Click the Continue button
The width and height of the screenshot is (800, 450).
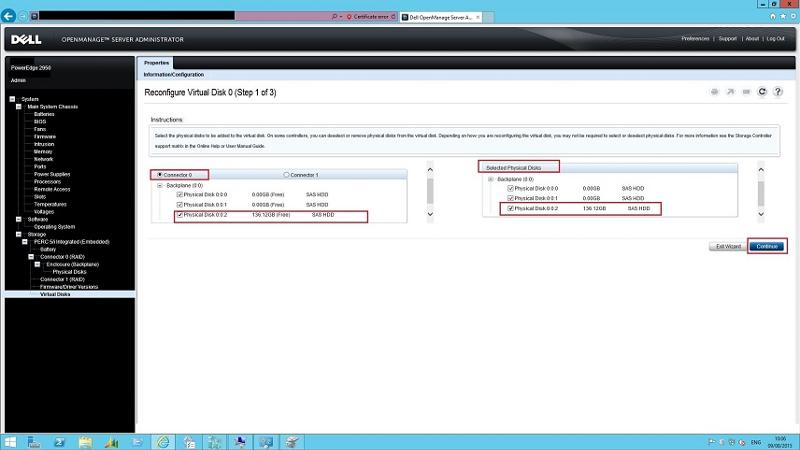[x=767, y=246]
